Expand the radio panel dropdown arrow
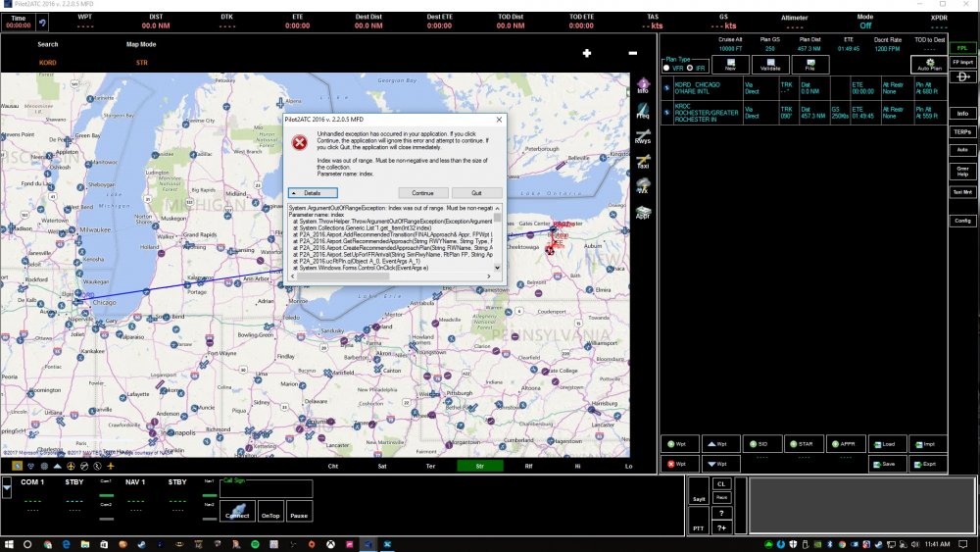 (x=6, y=487)
